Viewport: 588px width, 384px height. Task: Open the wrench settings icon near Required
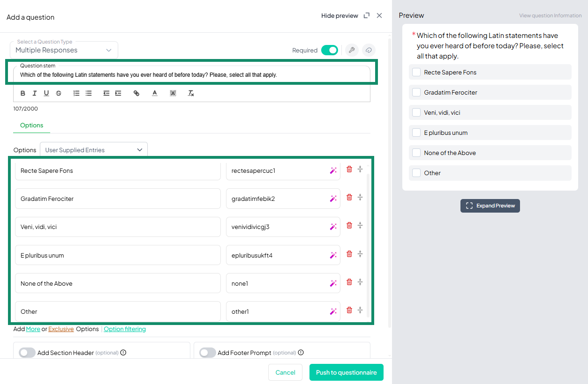pyautogui.click(x=351, y=50)
